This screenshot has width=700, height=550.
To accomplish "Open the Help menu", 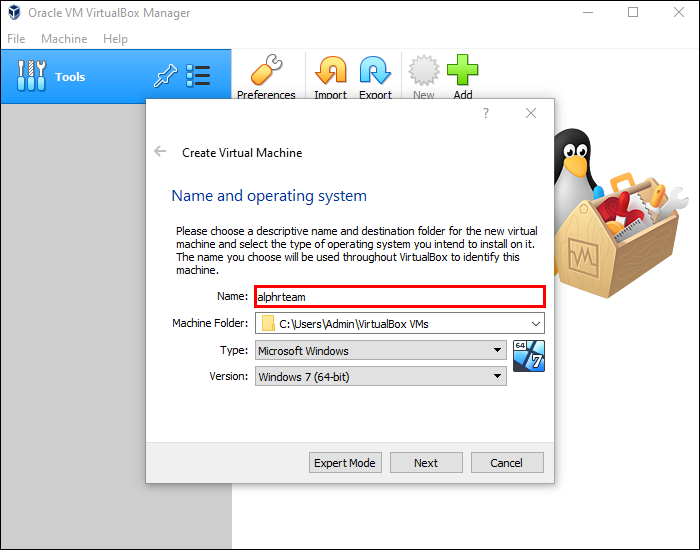I will click(x=115, y=39).
